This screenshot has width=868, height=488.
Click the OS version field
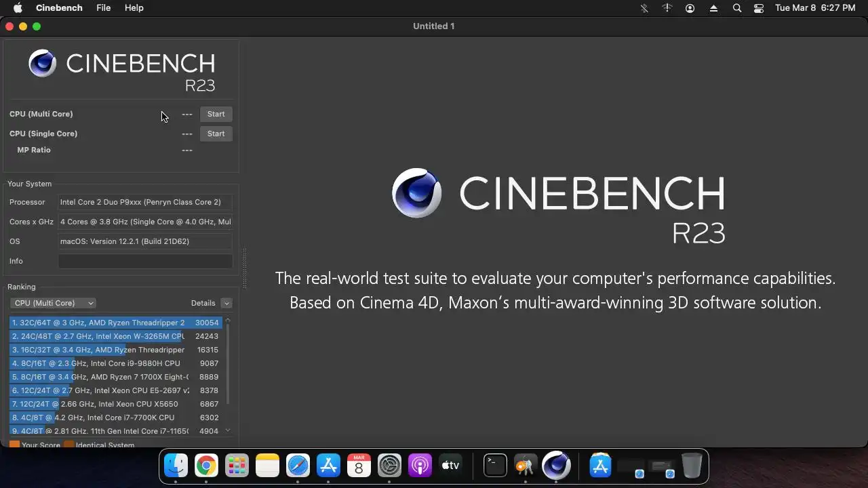pos(145,241)
